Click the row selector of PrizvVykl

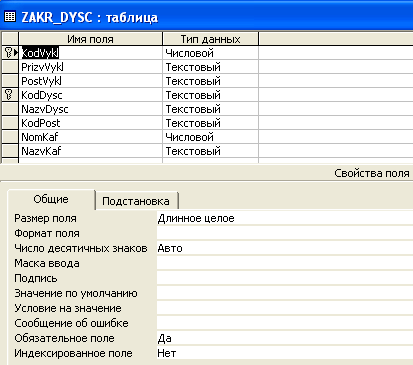point(10,67)
